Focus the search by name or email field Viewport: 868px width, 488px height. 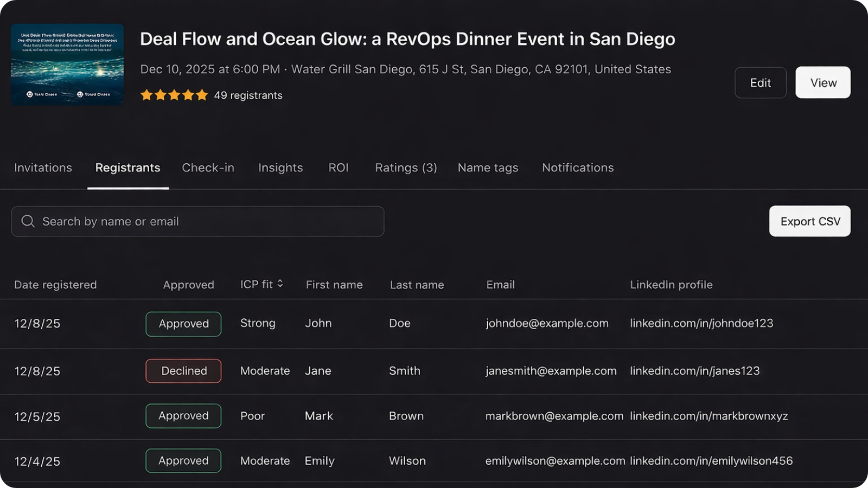click(197, 221)
